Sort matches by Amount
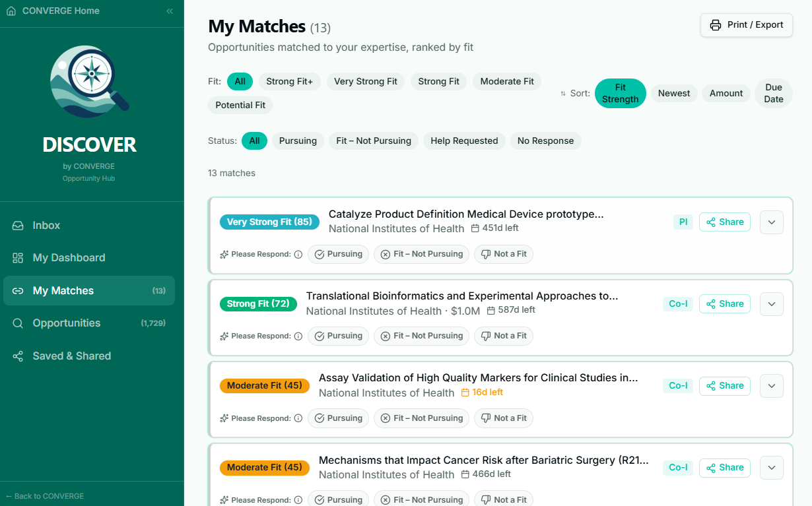812x506 pixels. point(726,94)
